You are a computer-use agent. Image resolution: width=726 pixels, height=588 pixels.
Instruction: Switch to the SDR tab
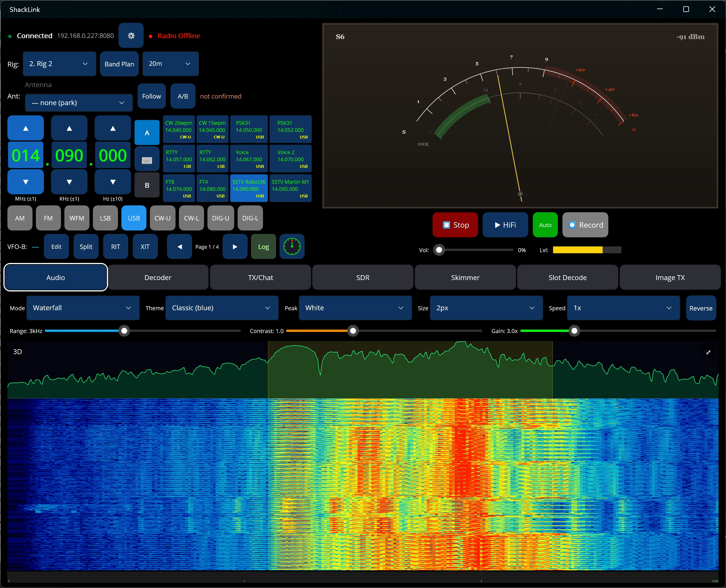tap(363, 277)
